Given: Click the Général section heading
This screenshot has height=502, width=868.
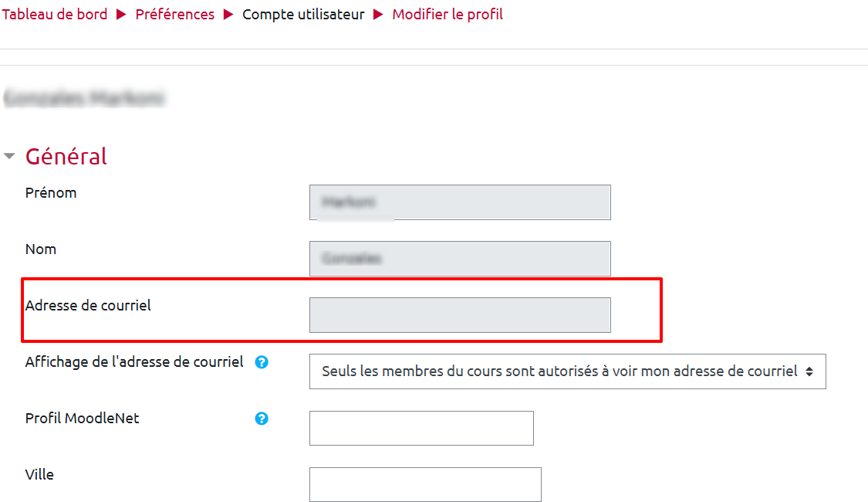Looking at the screenshot, I should tap(66, 156).
